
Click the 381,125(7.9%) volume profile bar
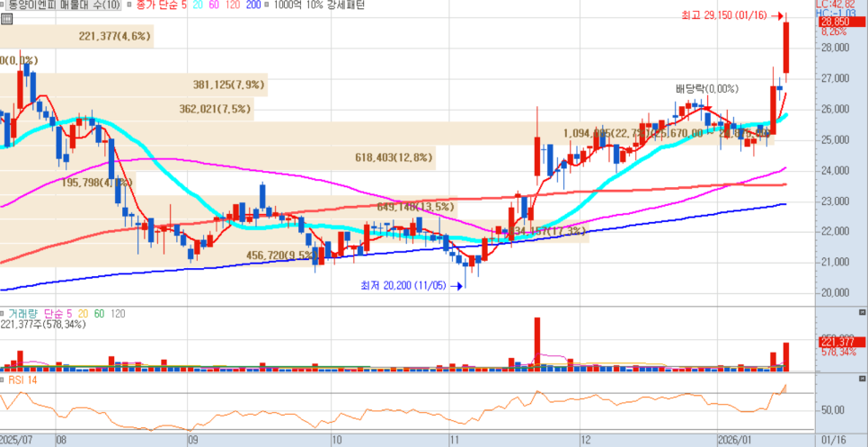(134, 85)
